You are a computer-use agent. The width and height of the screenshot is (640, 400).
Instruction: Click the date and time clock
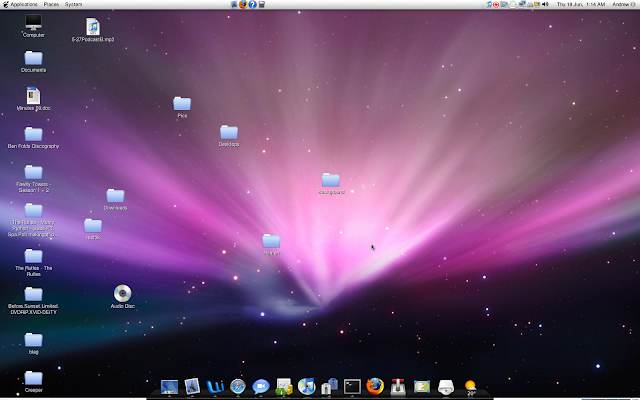tap(581, 4)
